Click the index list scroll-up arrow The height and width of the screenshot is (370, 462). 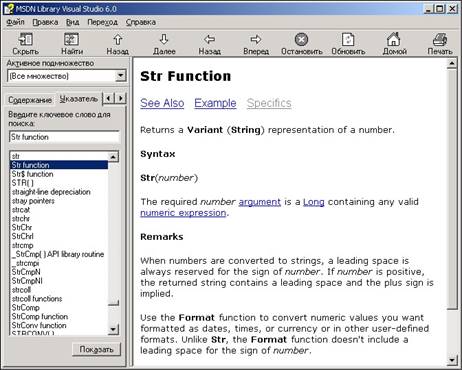coord(113,157)
